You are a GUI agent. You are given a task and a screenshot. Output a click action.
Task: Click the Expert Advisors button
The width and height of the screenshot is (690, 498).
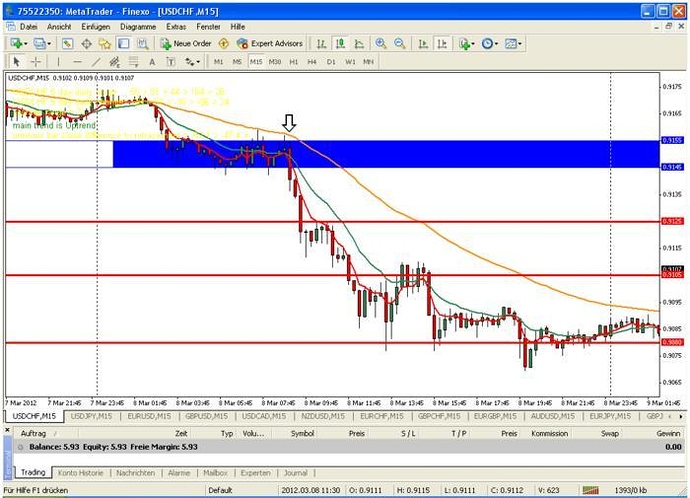click(270, 44)
